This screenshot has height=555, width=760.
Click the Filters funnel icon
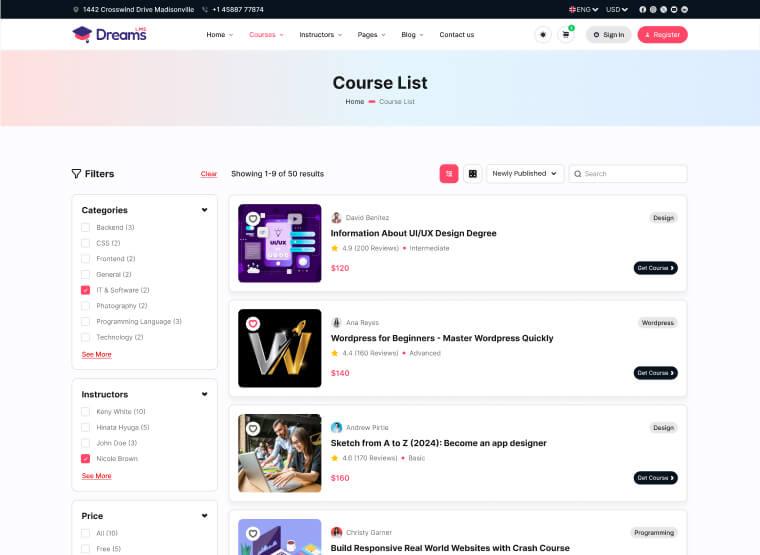point(76,174)
